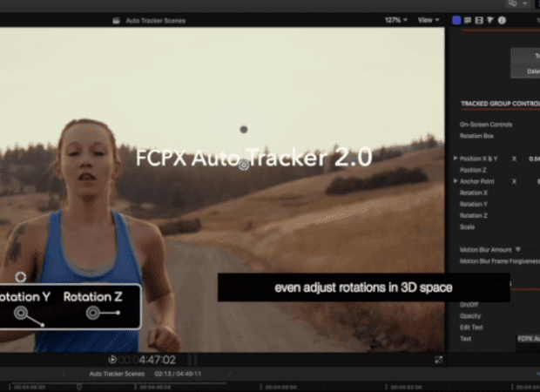Click Motion Blur Frame Forgiveness label
Image resolution: width=540 pixels, height=392 pixels.
point(500,261)
